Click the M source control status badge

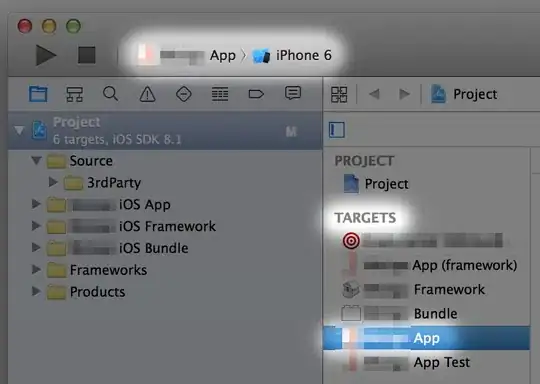291,131
